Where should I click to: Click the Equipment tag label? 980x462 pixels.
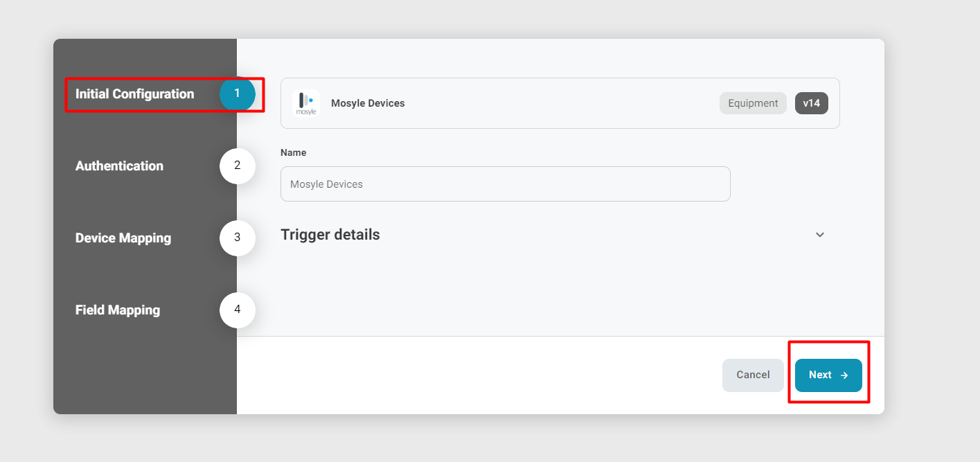(x=753, y=103)
